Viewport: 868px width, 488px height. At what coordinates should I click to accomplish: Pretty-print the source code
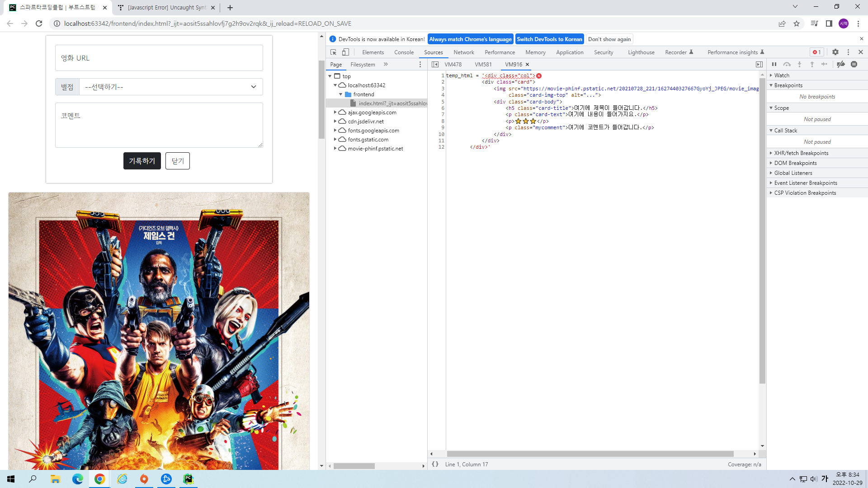[435, 464]
